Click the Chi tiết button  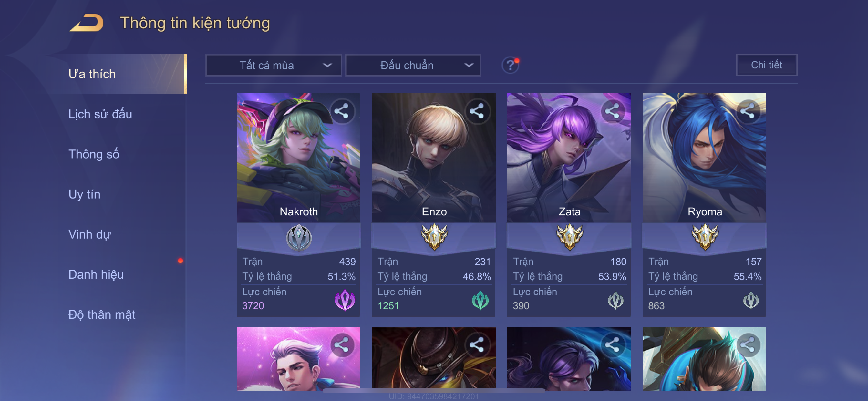click(x=766, y=65)
